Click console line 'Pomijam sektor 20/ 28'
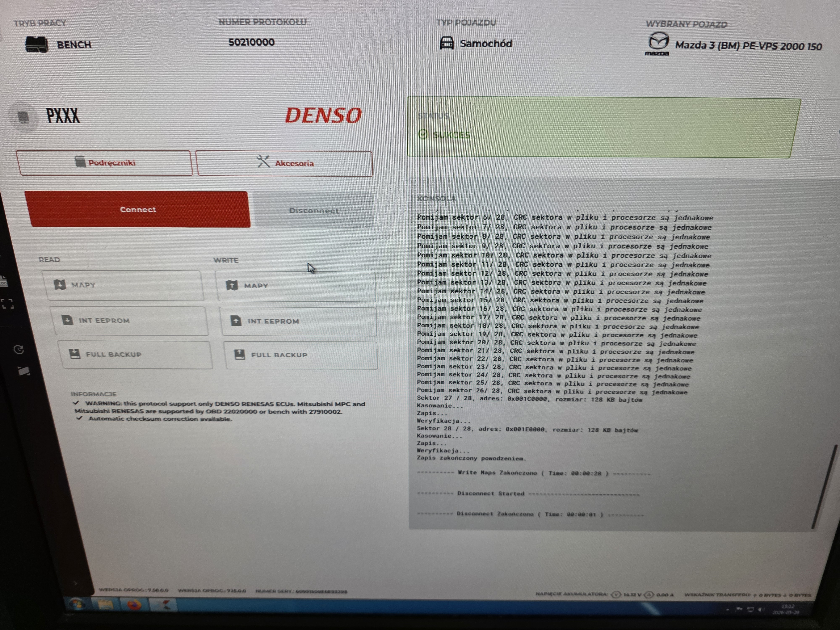The image size is (840, 630). click(x=556, y=343)
